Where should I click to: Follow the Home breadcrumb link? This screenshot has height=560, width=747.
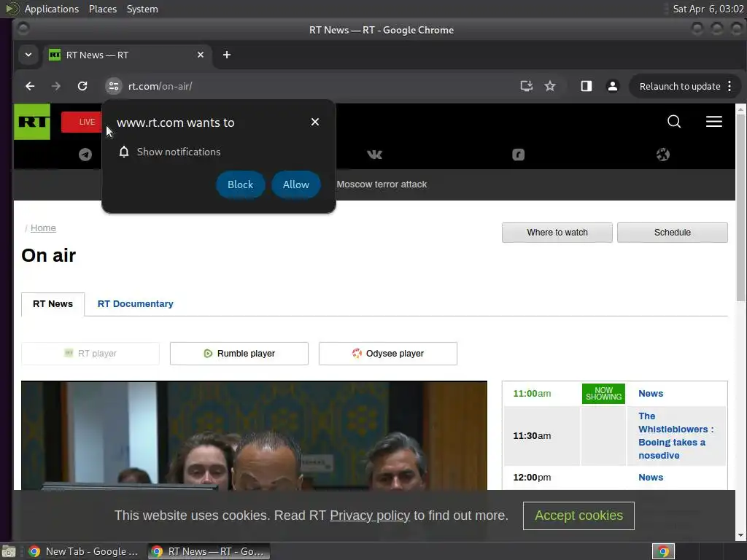43,228
